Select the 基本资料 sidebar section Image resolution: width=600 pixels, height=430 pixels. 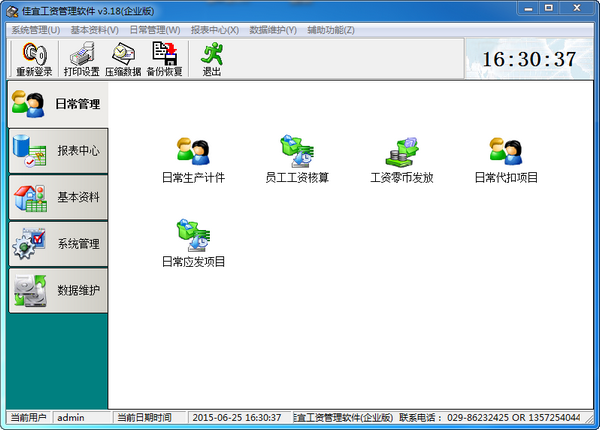point(58,197)
